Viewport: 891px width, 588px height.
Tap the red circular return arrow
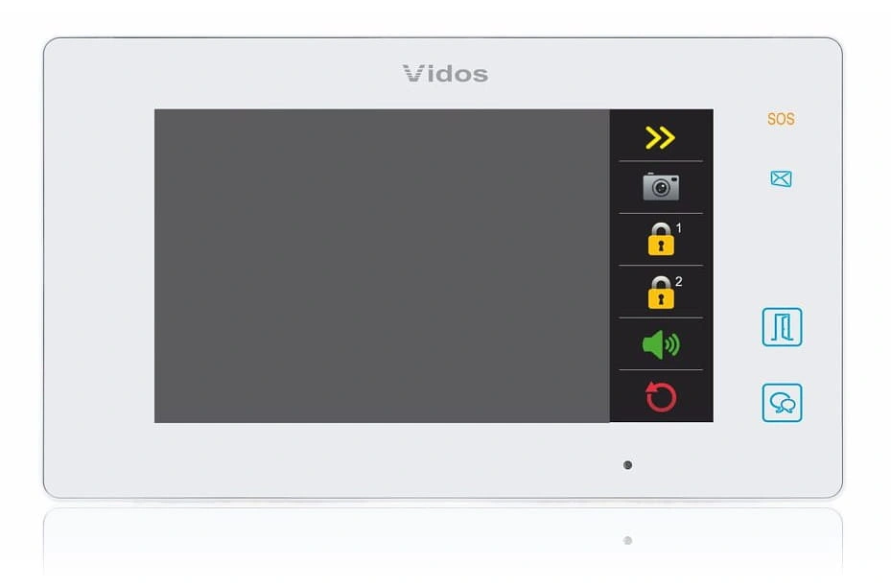point(661,396)
